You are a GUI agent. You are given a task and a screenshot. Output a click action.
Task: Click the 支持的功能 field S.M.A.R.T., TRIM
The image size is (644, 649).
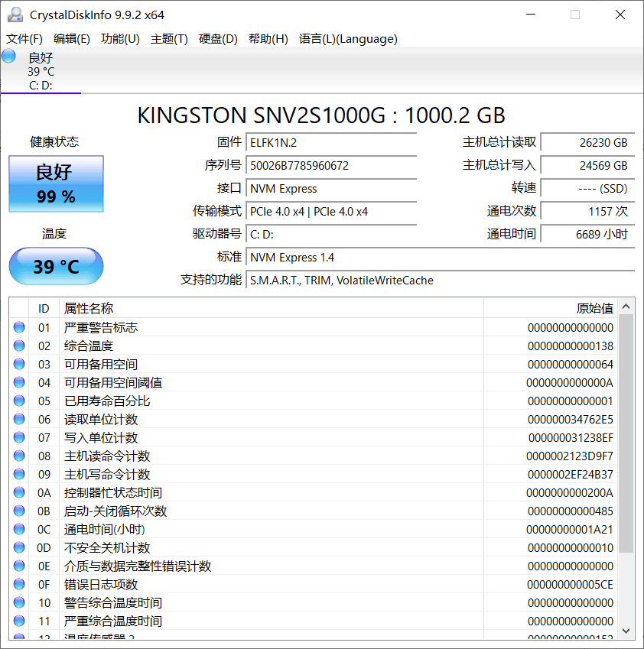(441, 281)
